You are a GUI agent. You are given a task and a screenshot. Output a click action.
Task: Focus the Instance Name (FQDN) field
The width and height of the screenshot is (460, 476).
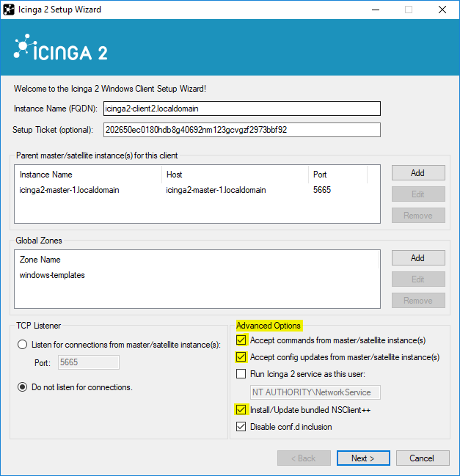point(241,109)
